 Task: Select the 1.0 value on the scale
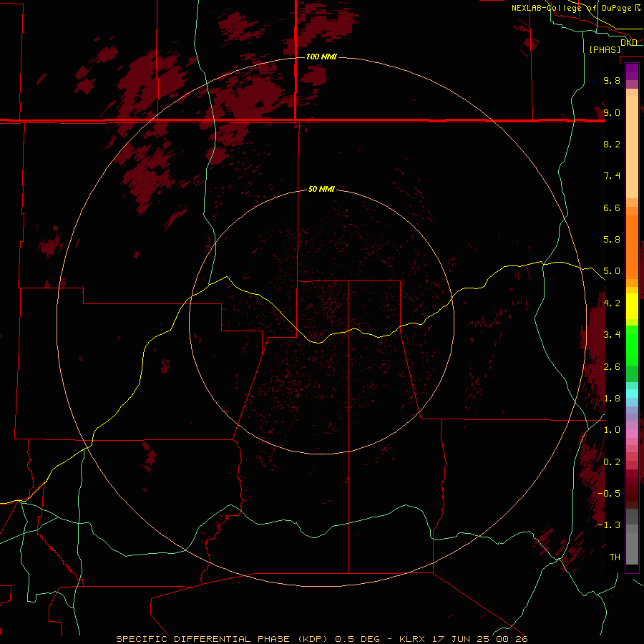coord(612,430)
